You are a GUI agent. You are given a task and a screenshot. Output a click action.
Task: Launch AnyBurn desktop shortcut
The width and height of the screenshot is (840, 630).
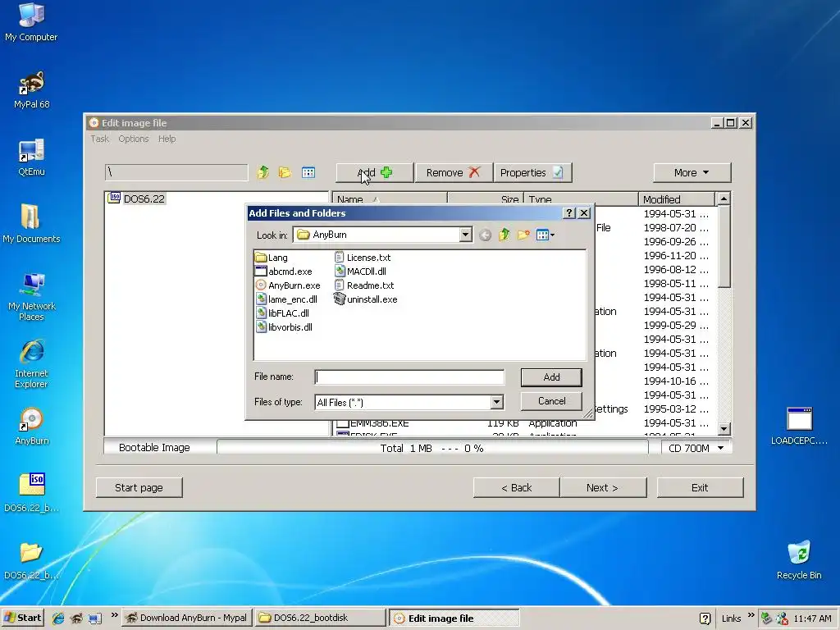31,426
